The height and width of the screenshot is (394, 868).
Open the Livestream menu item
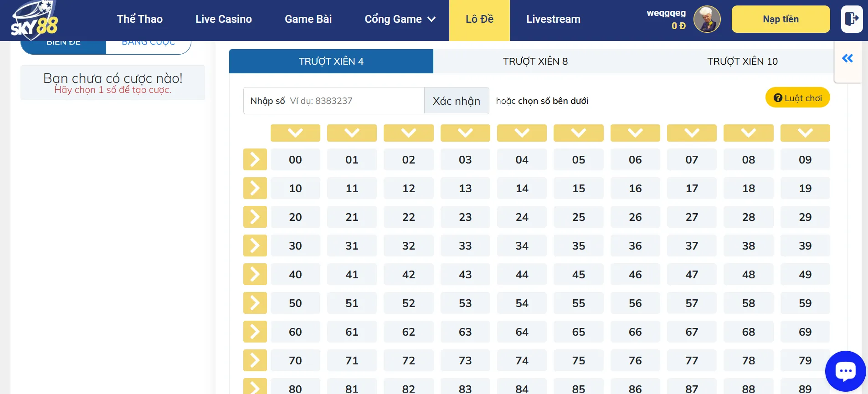point(553,19)
